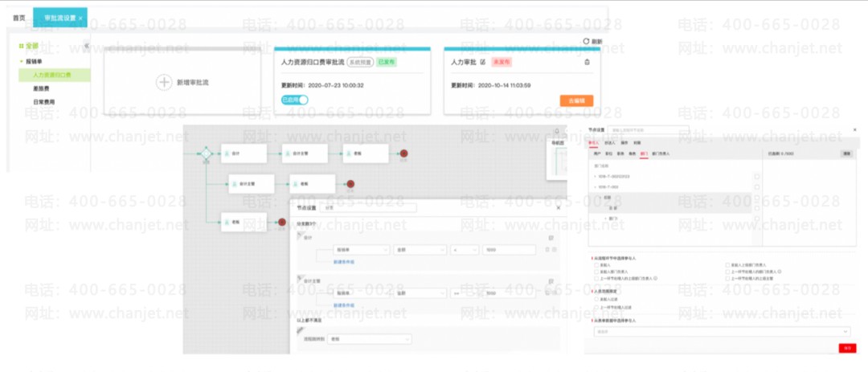Click the plus icon for 新增审批流
This screenshot has width=868, height=372.
pyautogui.click(x=164, y=83)
